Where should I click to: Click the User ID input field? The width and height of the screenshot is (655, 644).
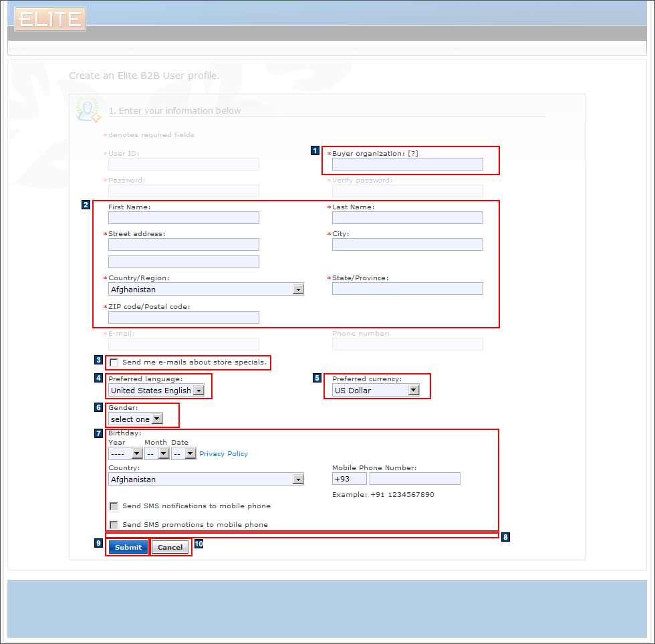coord(183,164)
